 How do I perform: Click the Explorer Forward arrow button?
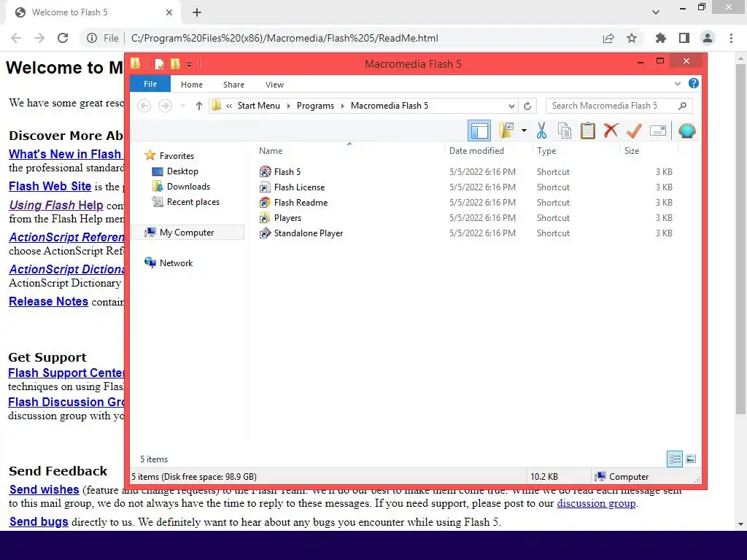165,106
